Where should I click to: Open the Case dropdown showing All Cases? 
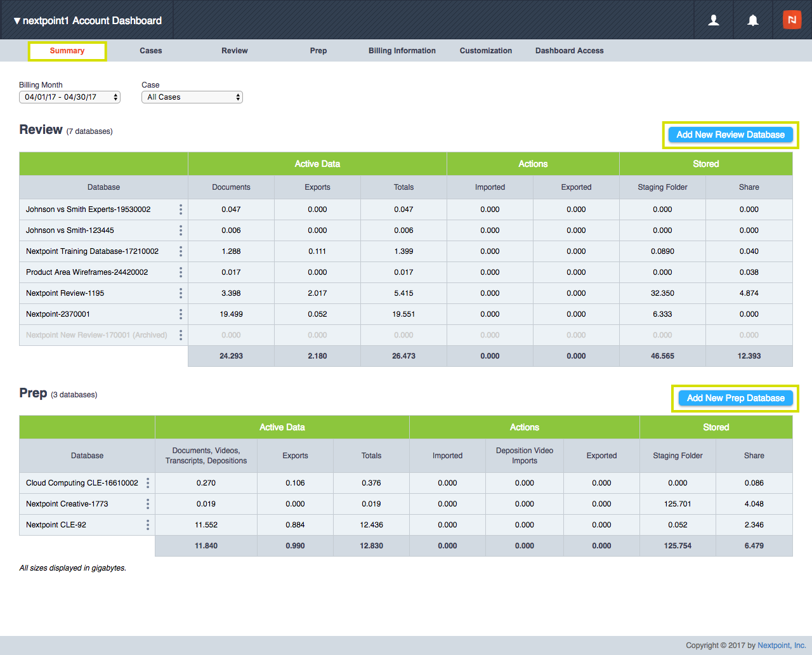point(192,97)
